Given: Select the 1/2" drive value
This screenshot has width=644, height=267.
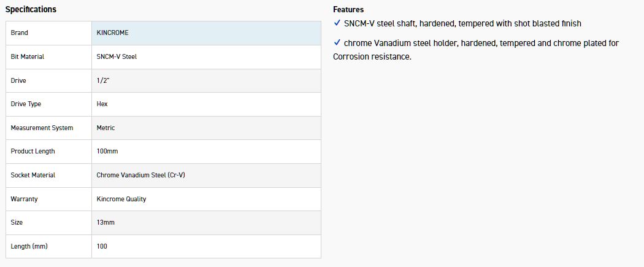Looking at the screenshot, I should pos(102,80).
